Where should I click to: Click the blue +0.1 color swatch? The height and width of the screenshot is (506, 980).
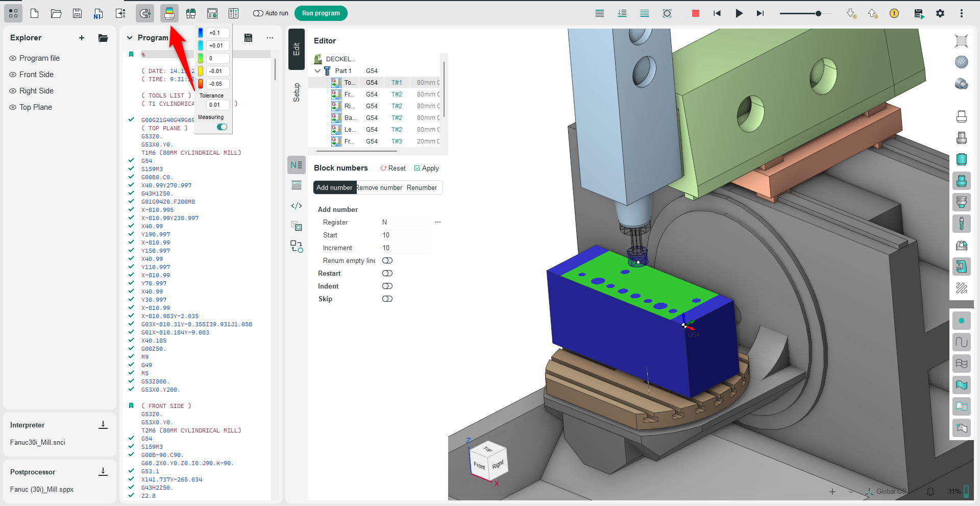coord(201,33)
